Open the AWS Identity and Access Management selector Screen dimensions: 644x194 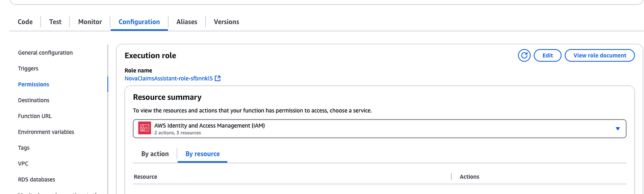click(380, 129)
